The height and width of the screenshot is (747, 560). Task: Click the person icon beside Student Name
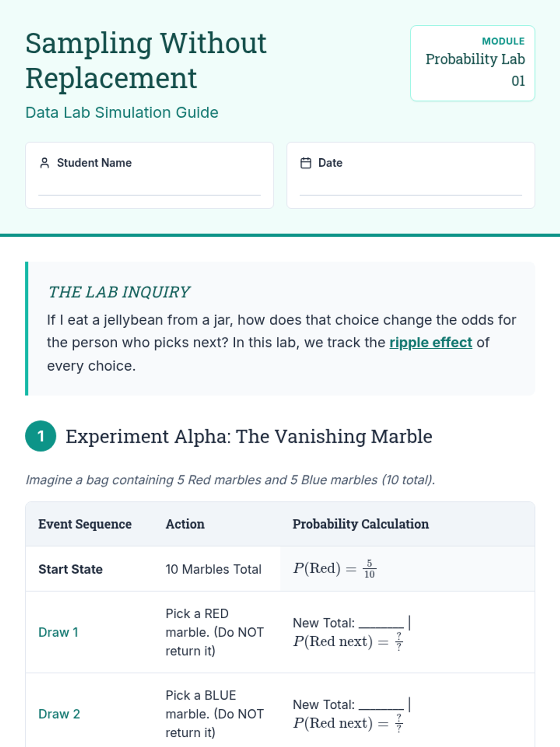click(x=45, y=163)
